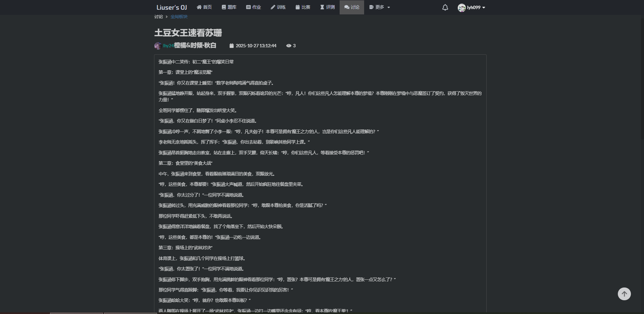Click the post author's avatar

(158, 46)
